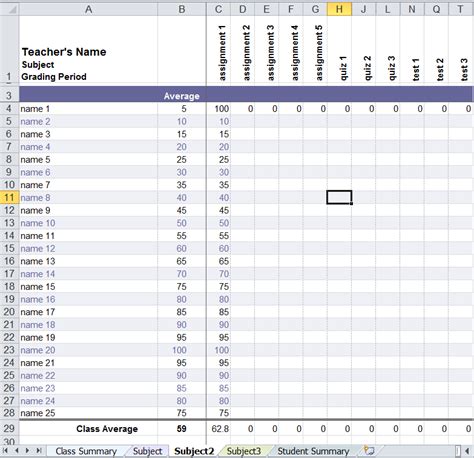Click the Class Average label
Screen dimensions: 474x458
coord(107,429)
